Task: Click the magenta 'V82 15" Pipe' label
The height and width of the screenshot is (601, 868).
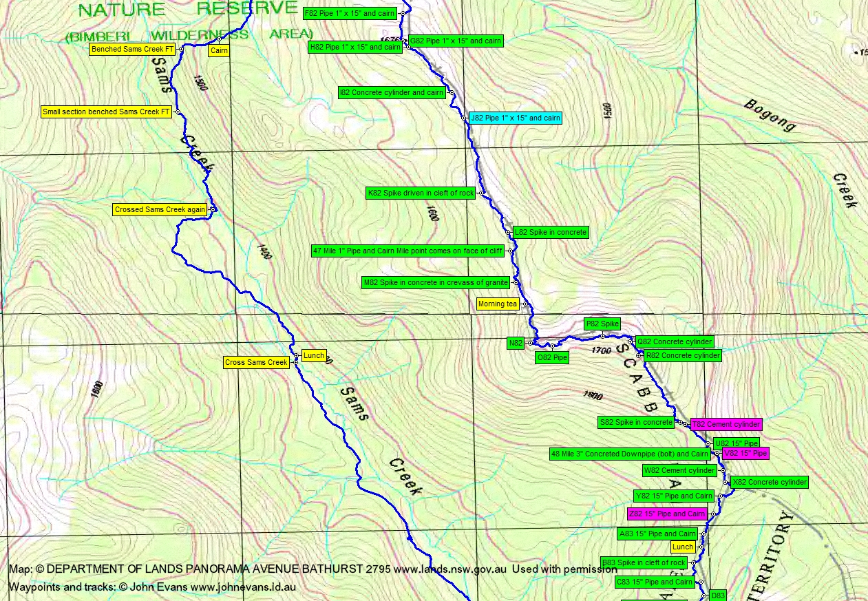Action: (745, 453)
